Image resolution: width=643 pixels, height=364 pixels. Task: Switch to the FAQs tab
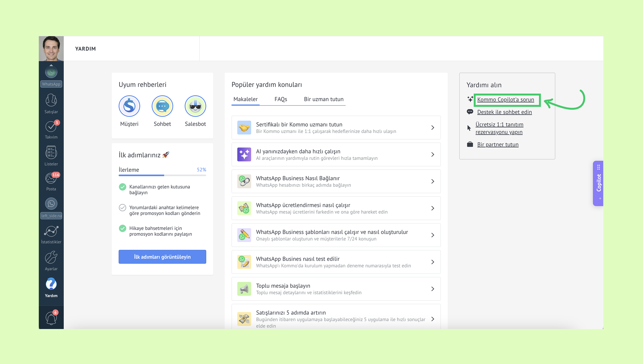click(x=281, y=99)
